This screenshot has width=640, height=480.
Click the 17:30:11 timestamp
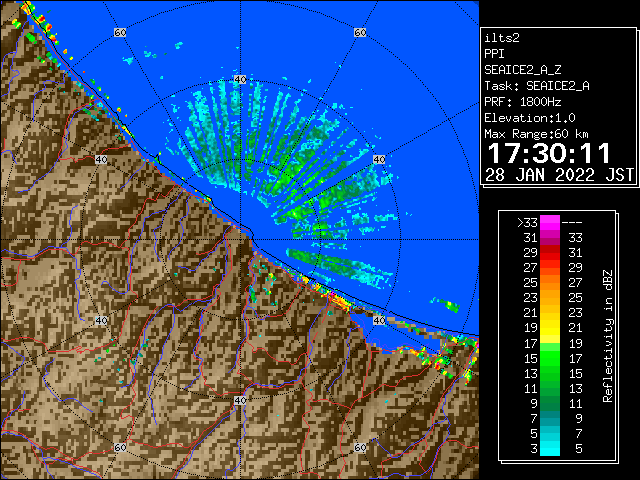click(x=549, y=153)
